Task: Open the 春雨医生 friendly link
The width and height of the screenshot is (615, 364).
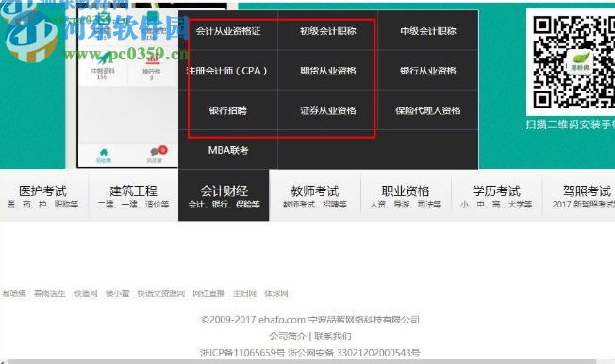Action: point(50,293)
